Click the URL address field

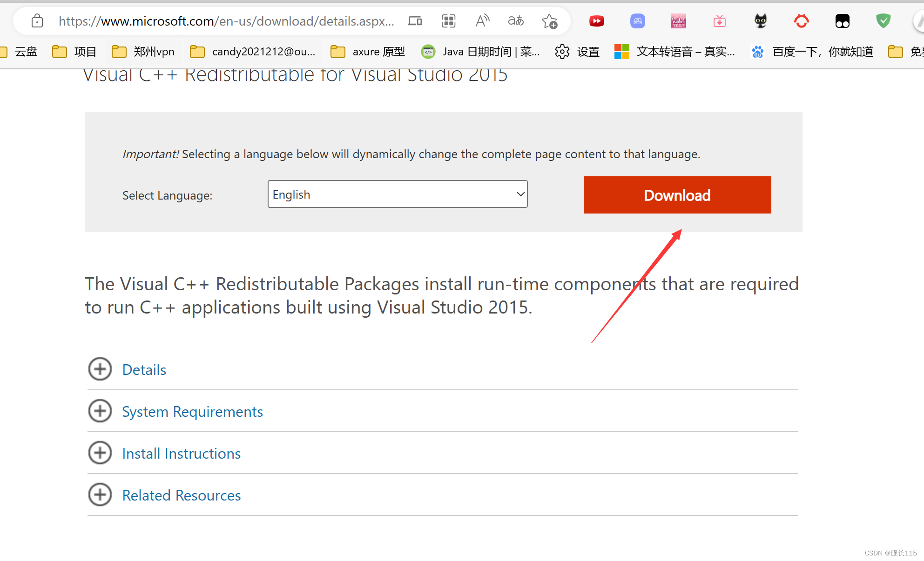coord(226,21)
